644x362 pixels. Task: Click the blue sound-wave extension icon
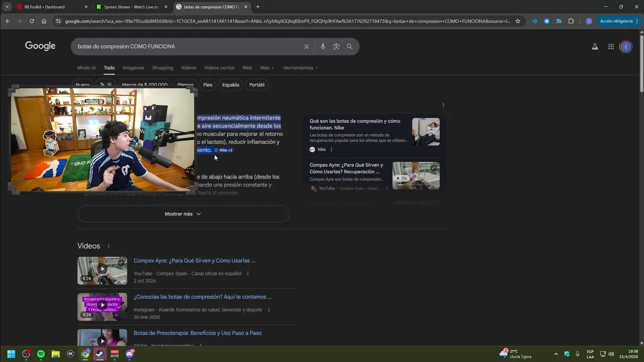pos(534,21)
